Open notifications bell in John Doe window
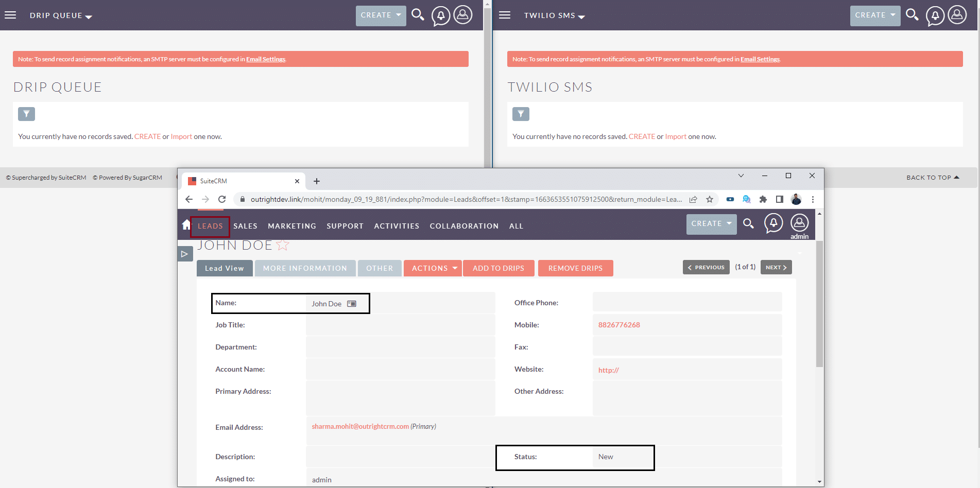 [773, 223]
